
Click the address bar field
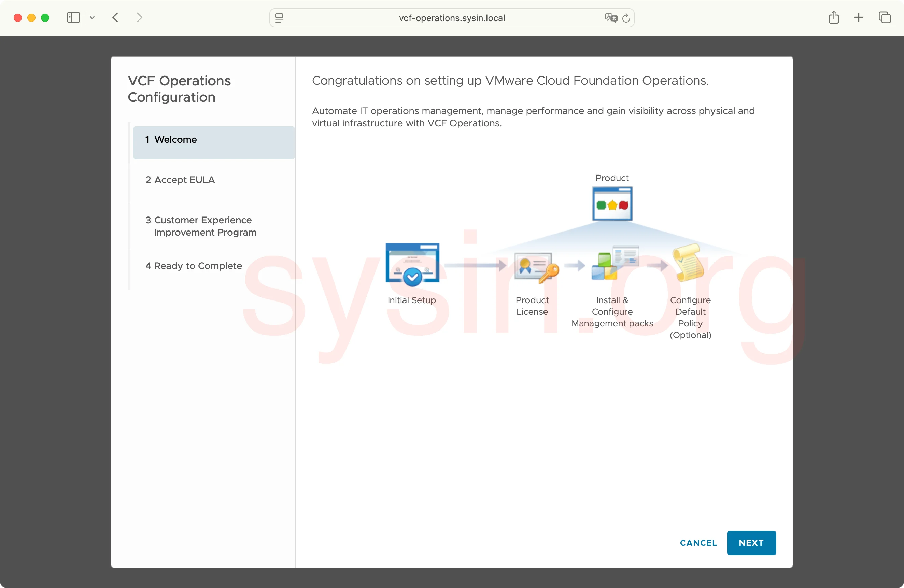451,18
